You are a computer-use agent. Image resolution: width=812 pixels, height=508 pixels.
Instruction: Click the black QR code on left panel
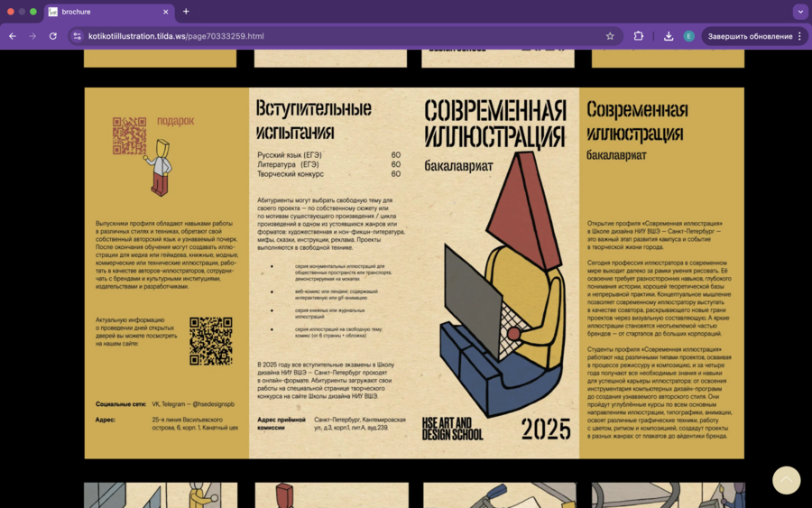[x=211, y=341]
